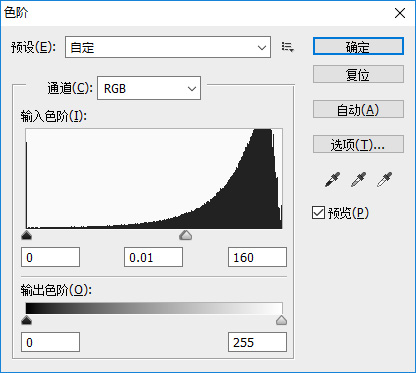Open the 通道 RGB channel dropdown
Image resolution: width=416 pixels, height=373 pixels.
(149, 88)
